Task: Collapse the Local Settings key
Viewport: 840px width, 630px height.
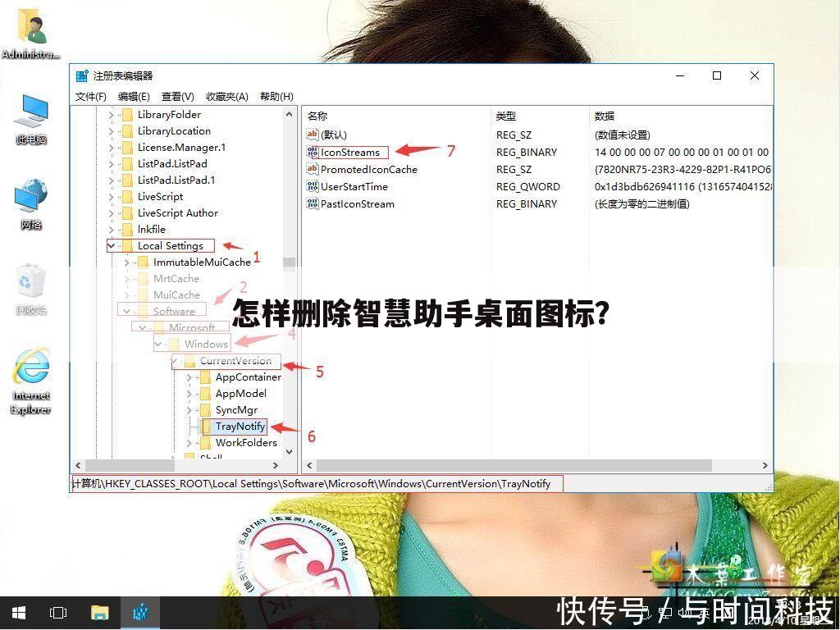Action: click(112, 246)
